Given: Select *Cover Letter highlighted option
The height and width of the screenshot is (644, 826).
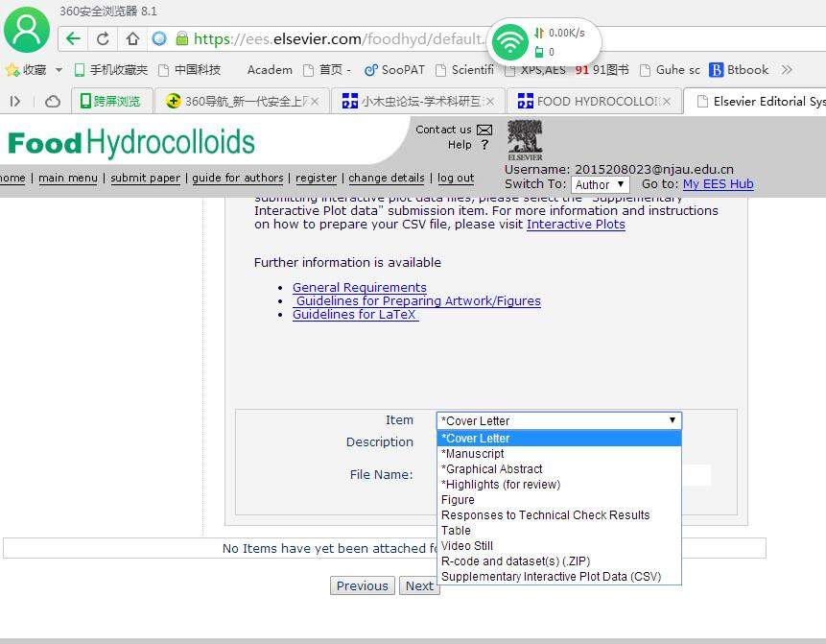Looking at the screenshot, I should pyautogui.click(x=559, y=439).
